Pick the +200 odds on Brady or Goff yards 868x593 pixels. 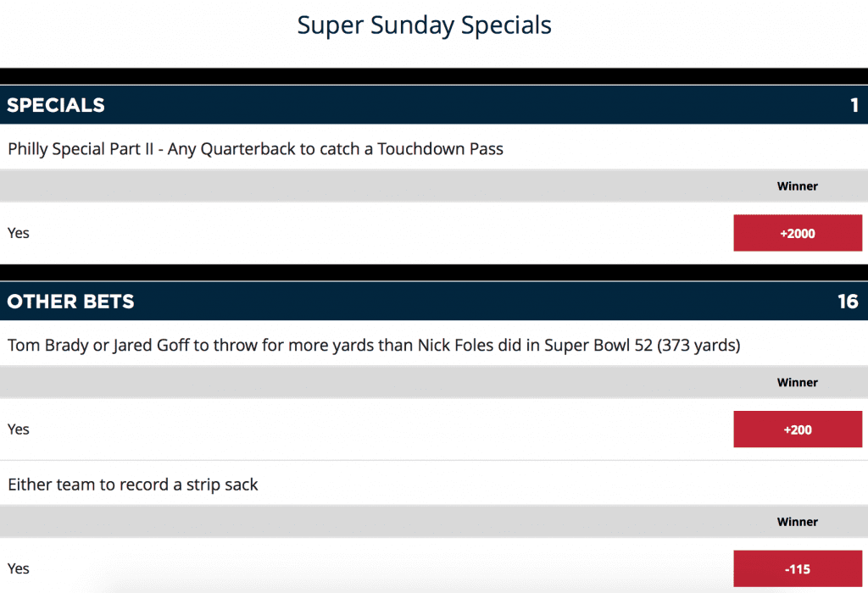(x=798, y=430)
